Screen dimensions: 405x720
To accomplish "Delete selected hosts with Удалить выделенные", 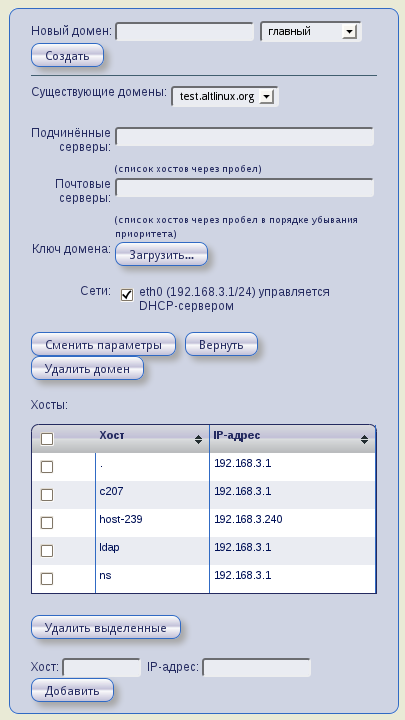I will 106,627.
